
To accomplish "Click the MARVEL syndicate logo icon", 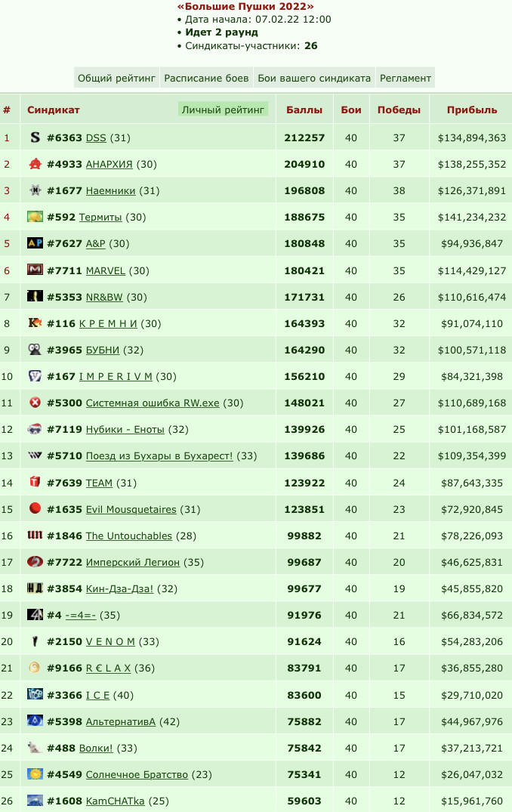I will click(x=35, y=270).
